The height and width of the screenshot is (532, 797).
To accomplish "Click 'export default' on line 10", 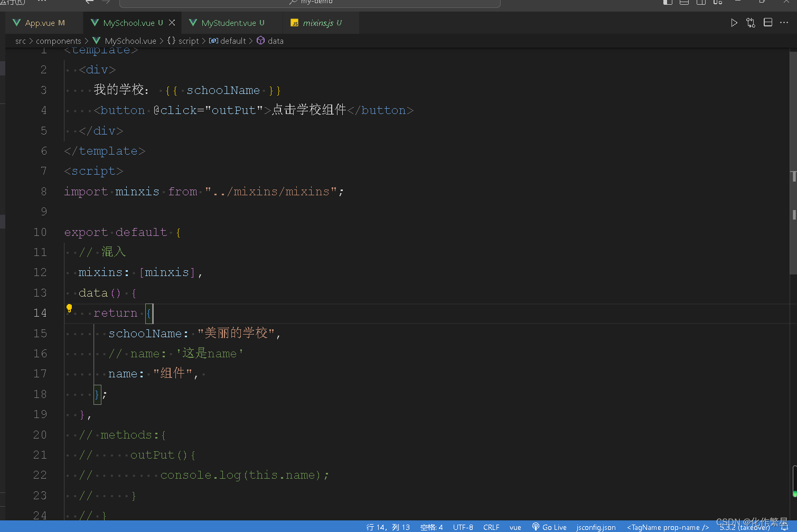I will point(116,232).
